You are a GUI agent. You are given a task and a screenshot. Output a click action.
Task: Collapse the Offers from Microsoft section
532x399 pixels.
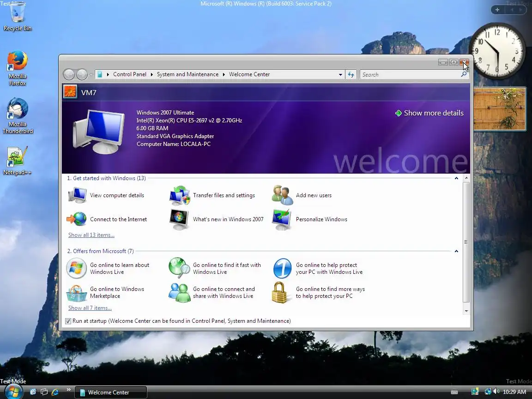(x=456, y=251)
